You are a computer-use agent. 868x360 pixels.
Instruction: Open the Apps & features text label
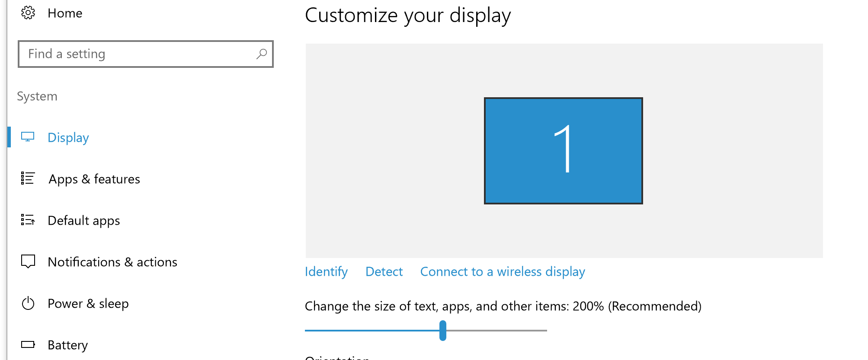click(x=94, y=179)
